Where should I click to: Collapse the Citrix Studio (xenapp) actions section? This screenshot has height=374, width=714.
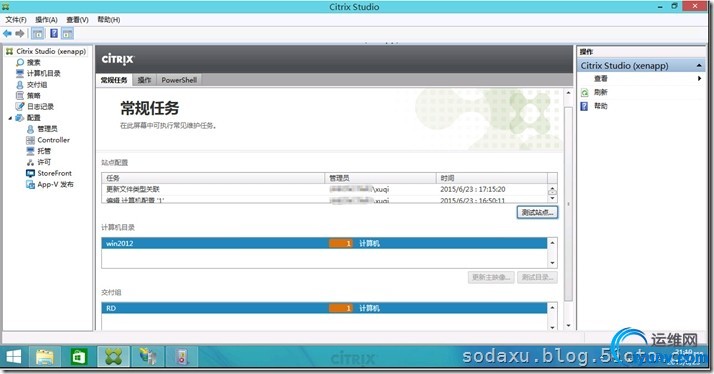click(x=699, y=66)
